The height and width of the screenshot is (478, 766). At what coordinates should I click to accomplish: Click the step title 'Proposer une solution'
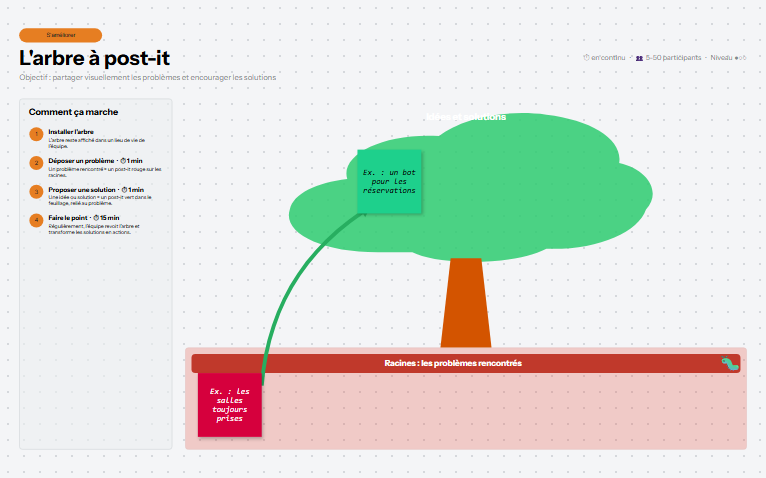pyautogui.click(x=82, y=190)
